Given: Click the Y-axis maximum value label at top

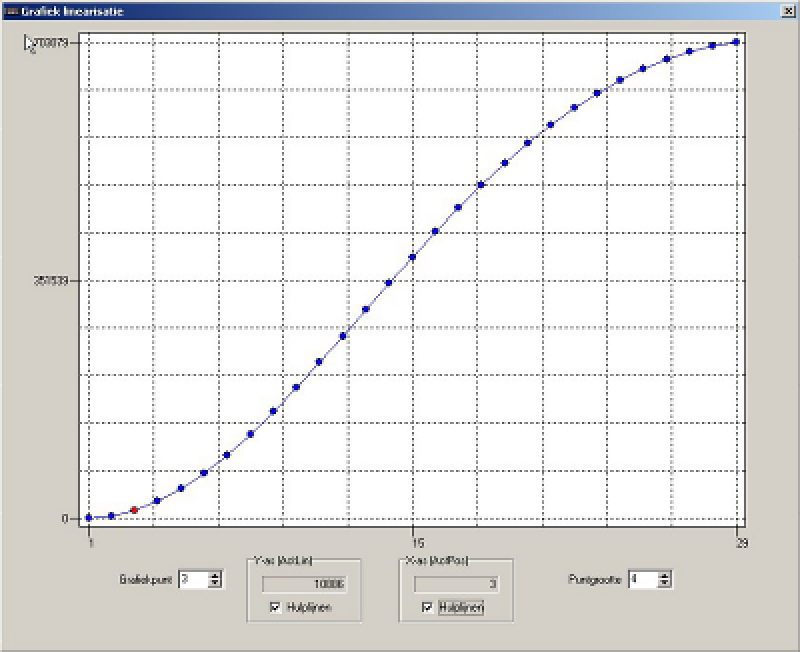Looking at the screenshot, I should click(x=48, y=43).
